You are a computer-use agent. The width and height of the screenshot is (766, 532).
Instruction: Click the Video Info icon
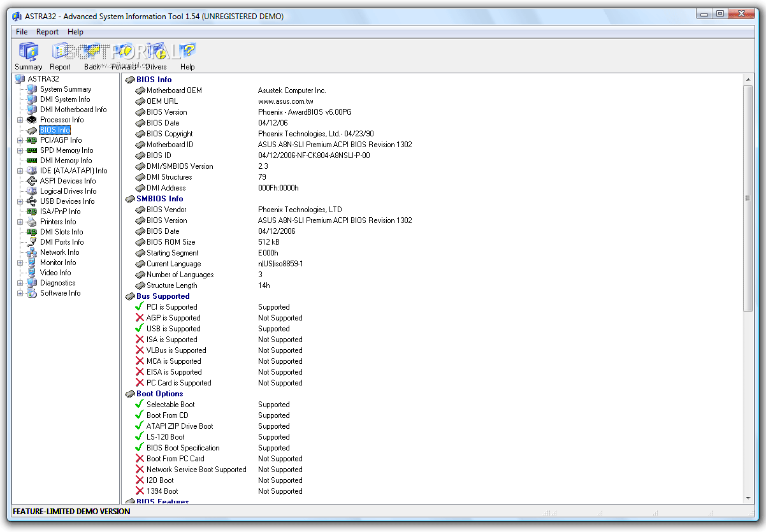pos(32,273)
